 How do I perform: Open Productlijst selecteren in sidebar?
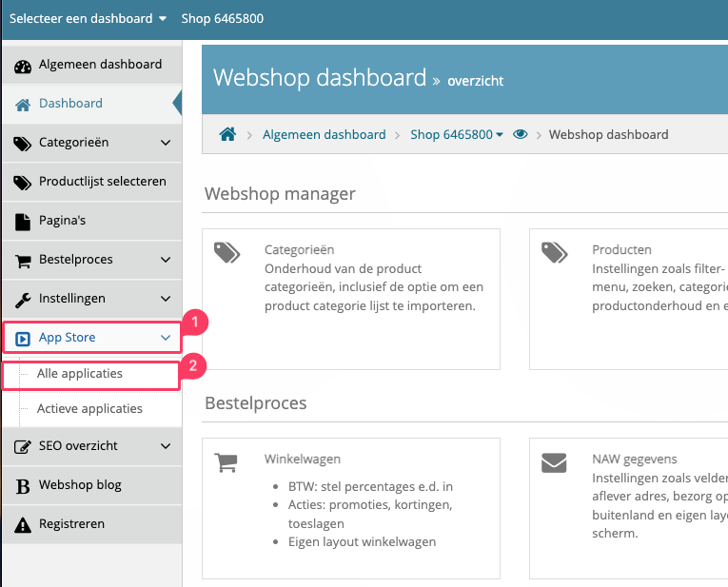point(102,182)
